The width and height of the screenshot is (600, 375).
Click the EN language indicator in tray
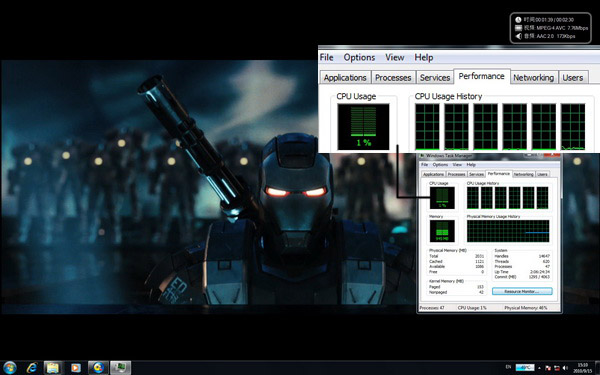(508, 367)
